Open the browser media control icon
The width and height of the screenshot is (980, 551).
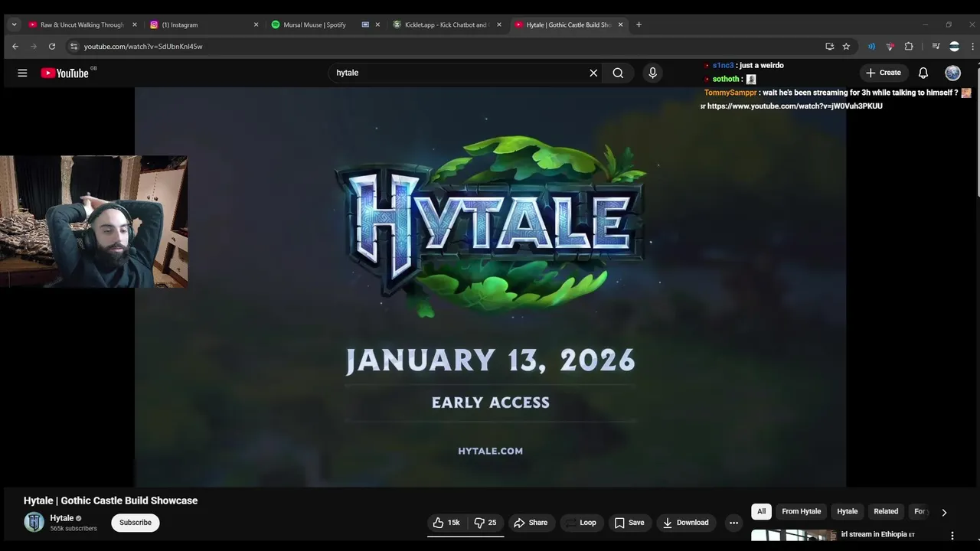coord(936,47)
